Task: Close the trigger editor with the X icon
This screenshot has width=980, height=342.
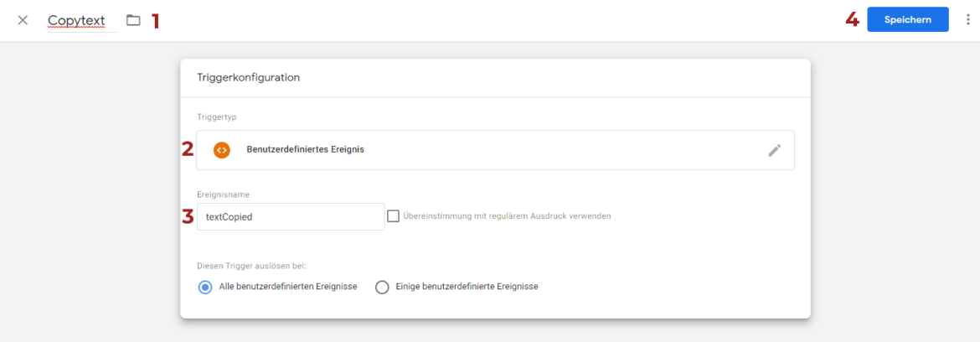Action: click(23, 20)
